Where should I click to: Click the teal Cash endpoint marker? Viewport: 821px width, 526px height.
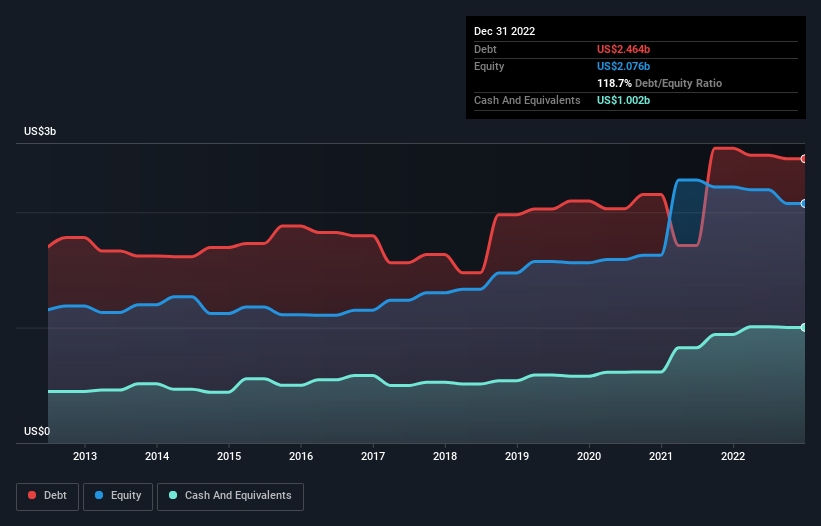pyautogui.click(x=804, y=328)
